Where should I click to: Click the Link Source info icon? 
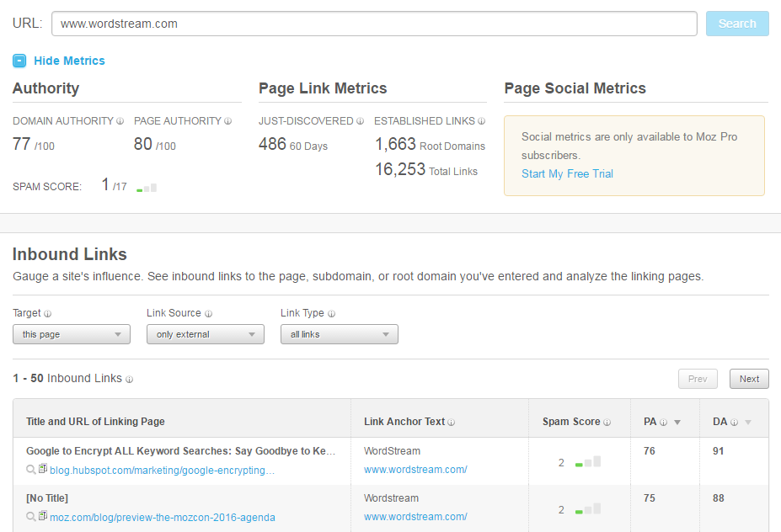tap(208, 313)
